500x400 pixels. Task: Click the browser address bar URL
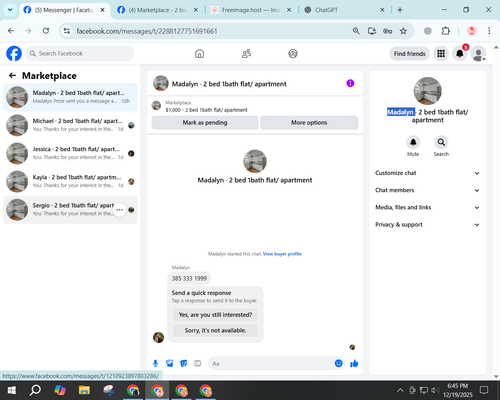click(x=147, y=31)
